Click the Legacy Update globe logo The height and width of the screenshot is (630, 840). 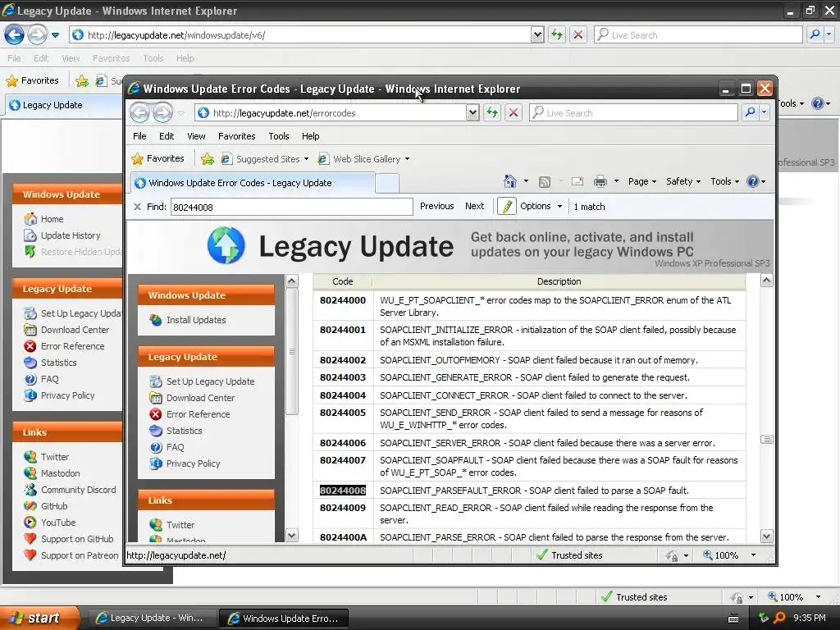tap(226, 245)
